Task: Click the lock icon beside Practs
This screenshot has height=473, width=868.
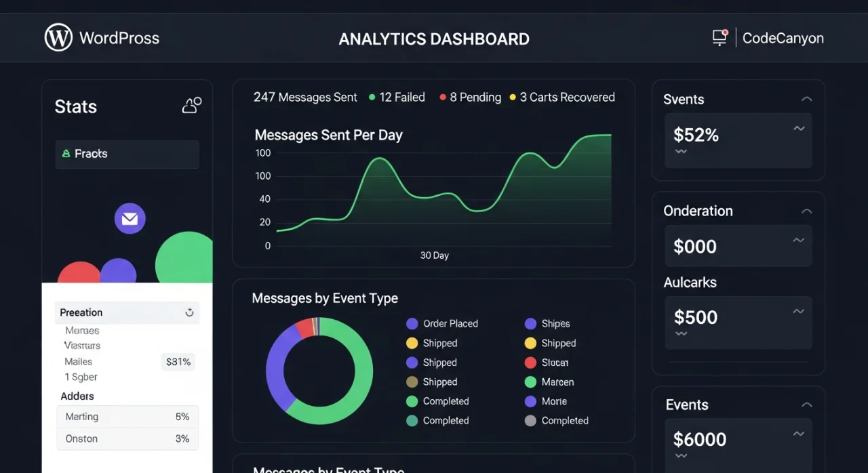Action: 66,154
